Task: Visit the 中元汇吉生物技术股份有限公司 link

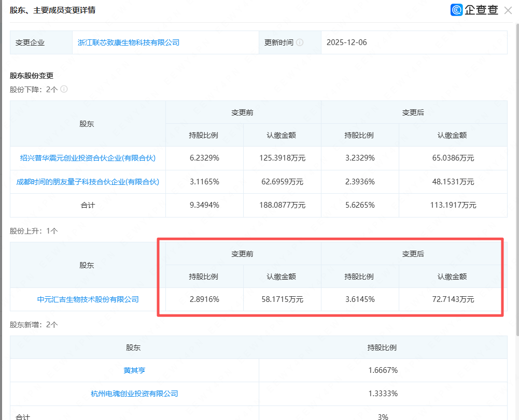Action: pos(88,299)
